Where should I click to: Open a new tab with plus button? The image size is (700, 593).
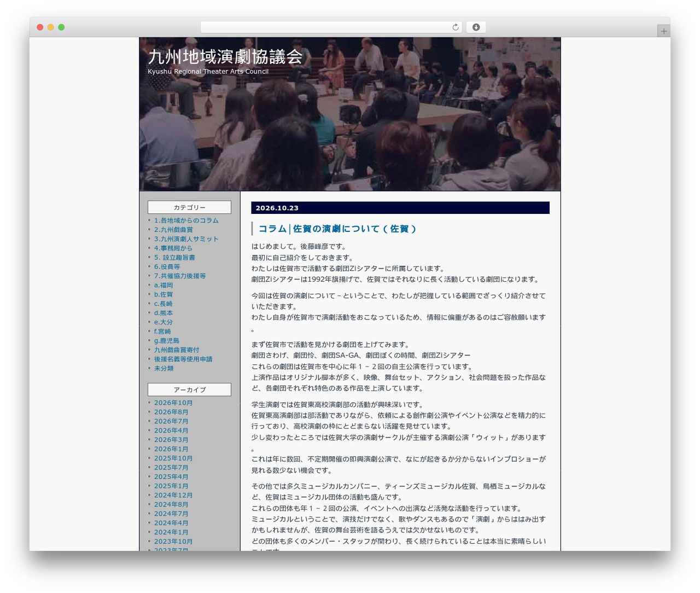[x=663, y=31]
